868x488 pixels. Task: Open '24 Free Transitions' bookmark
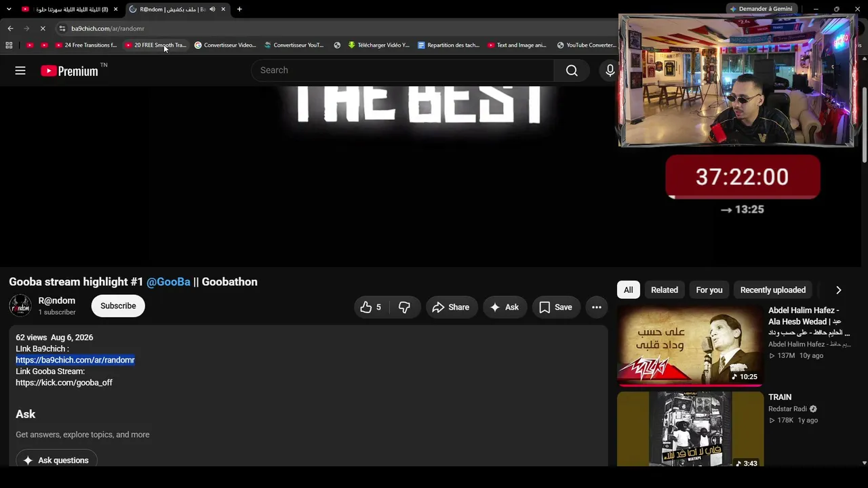[86, 45]
